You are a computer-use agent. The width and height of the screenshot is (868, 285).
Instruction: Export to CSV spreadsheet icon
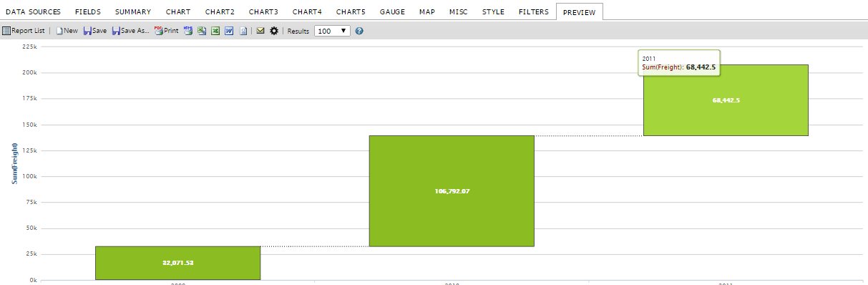(x=202, y=32)
